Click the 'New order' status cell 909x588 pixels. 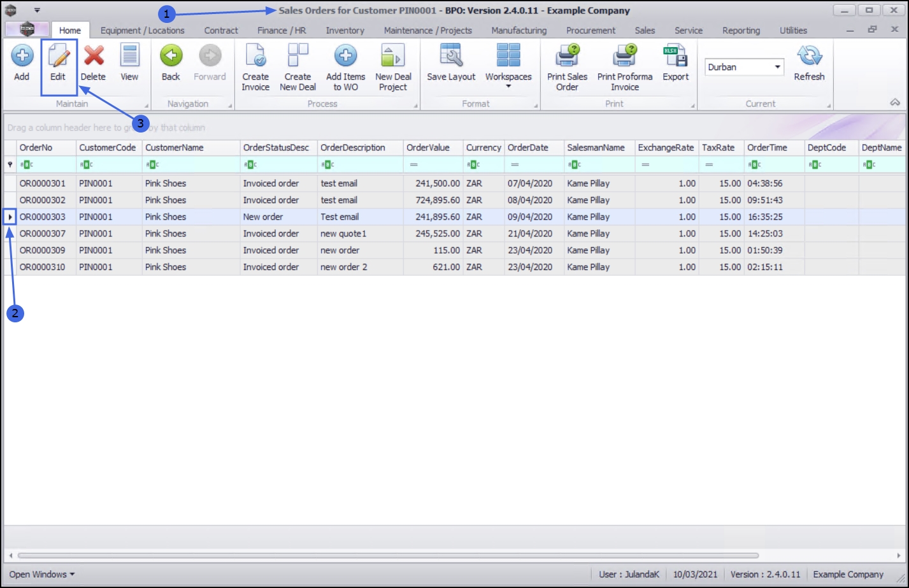(279, 217)
